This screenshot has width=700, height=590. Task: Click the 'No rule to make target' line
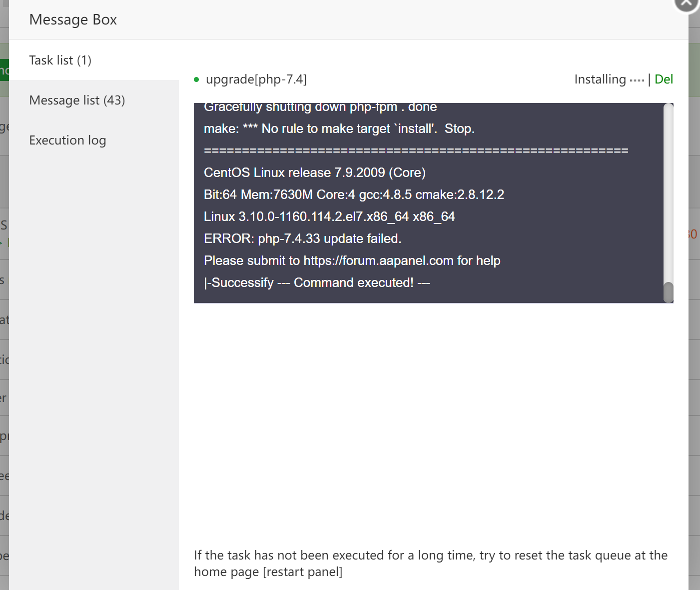click(339, 129)
